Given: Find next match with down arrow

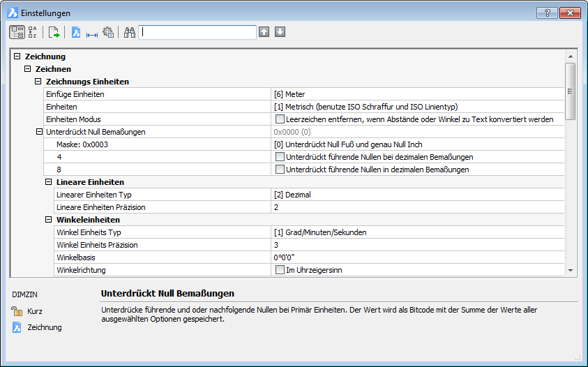Looking at the screenshot, I should (280, 32).
